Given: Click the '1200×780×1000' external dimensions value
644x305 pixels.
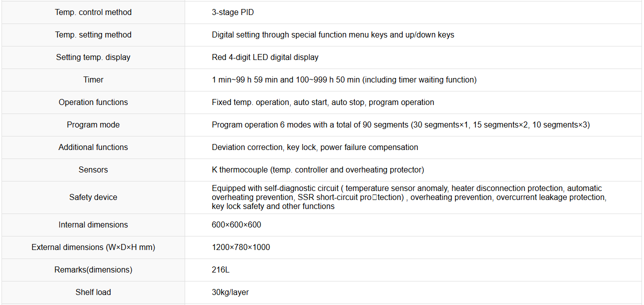Looking at the screenshot, I should coord(241,247).
